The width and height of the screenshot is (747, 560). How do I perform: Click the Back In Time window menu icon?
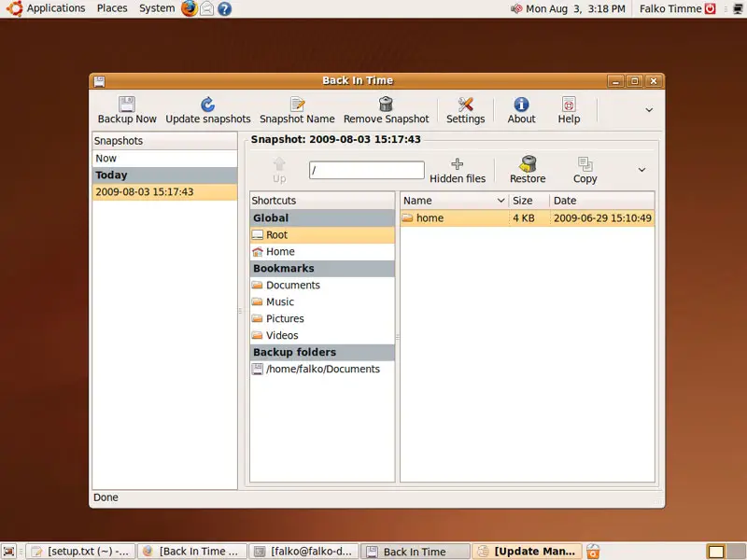(99, 81)
